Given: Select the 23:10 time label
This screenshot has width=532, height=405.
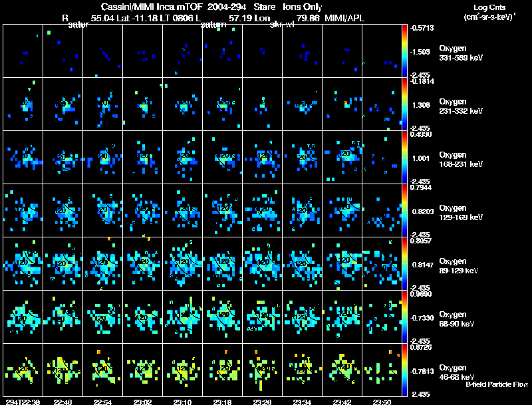Looking at the screenshot, I should (182, 402).
